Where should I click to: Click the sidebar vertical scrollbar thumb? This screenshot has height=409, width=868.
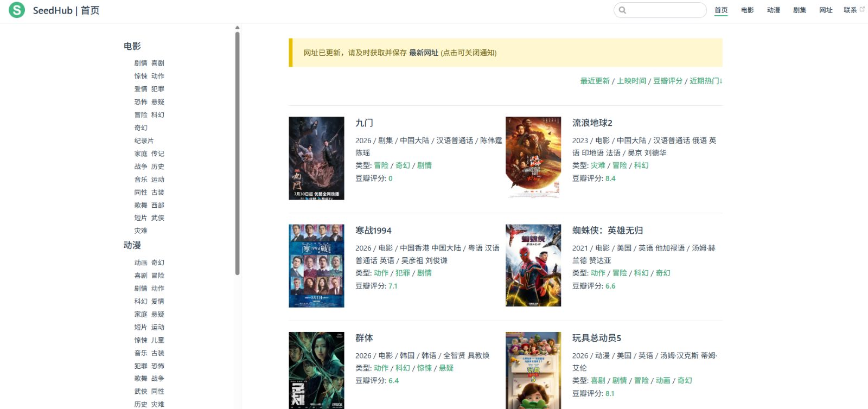[238, 154]
